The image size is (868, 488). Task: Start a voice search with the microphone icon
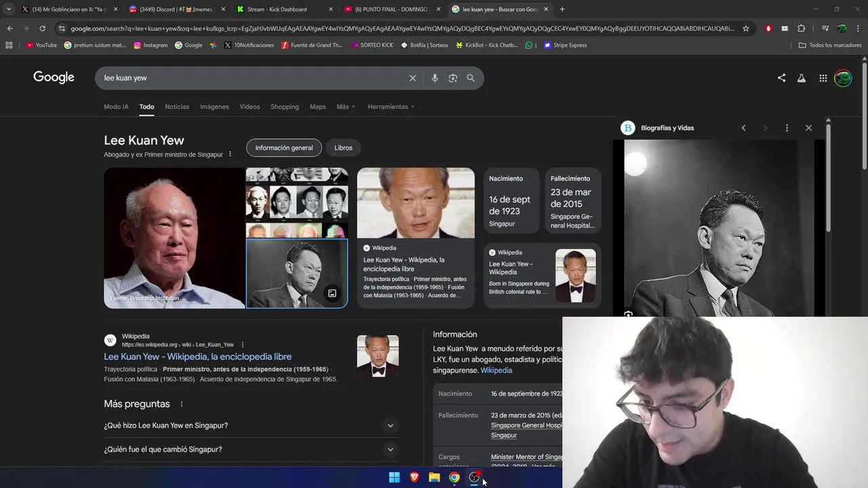[x=435, y=78]
